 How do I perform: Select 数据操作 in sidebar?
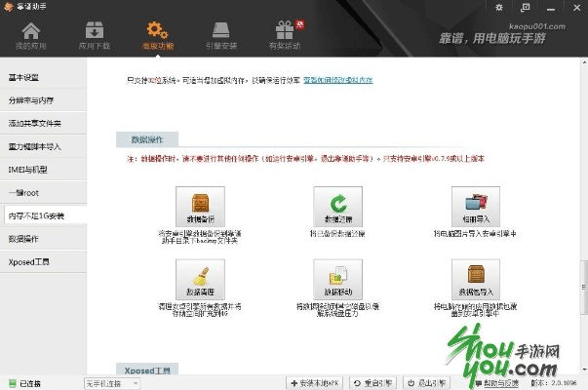(x=44, y=239)
